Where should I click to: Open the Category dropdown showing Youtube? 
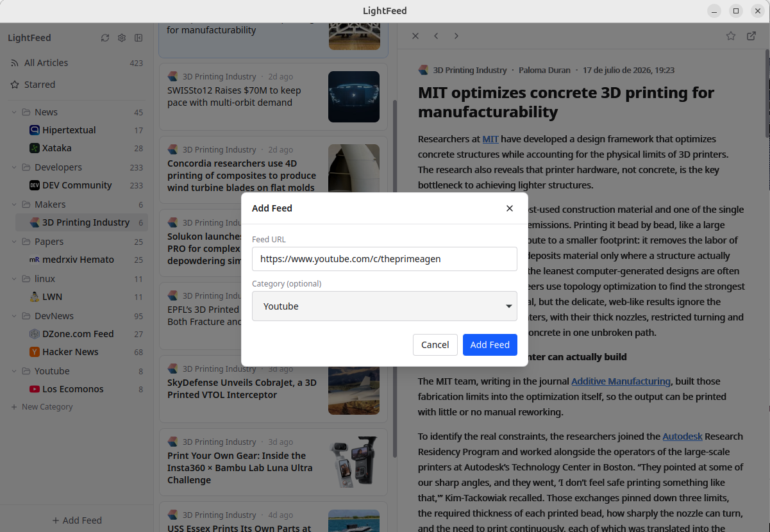coord(385,306)
